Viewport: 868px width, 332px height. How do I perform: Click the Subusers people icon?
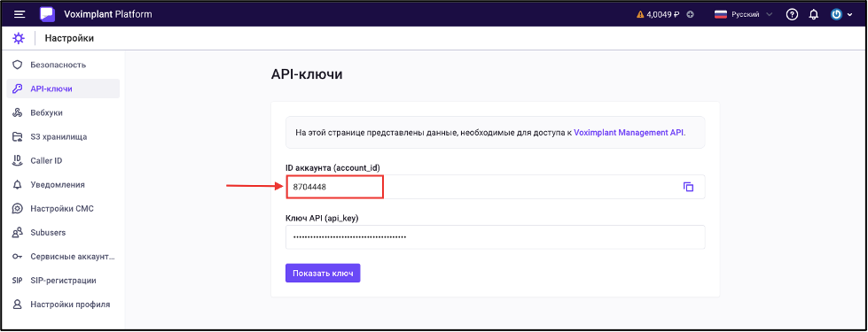tap(17, 233)
